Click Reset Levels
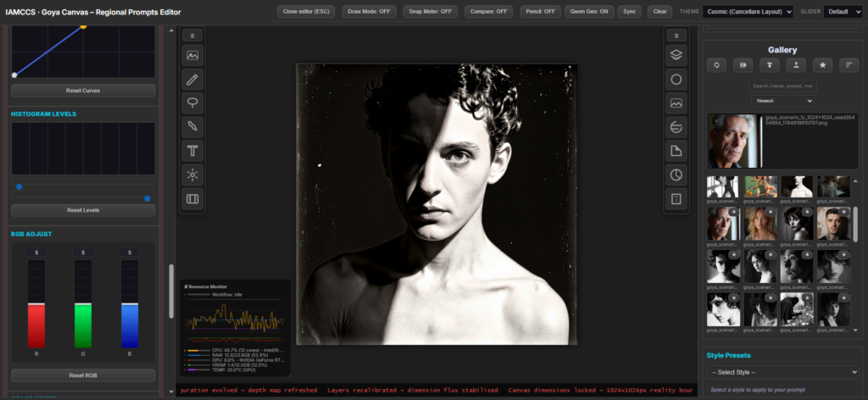This screenshot has height=400, width=868. tap(83, 210)
